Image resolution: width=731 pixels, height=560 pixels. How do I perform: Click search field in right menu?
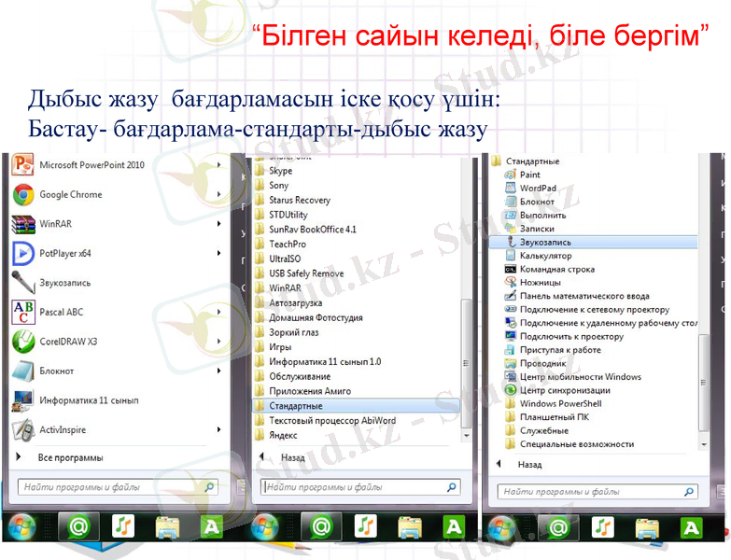(597, 492)
